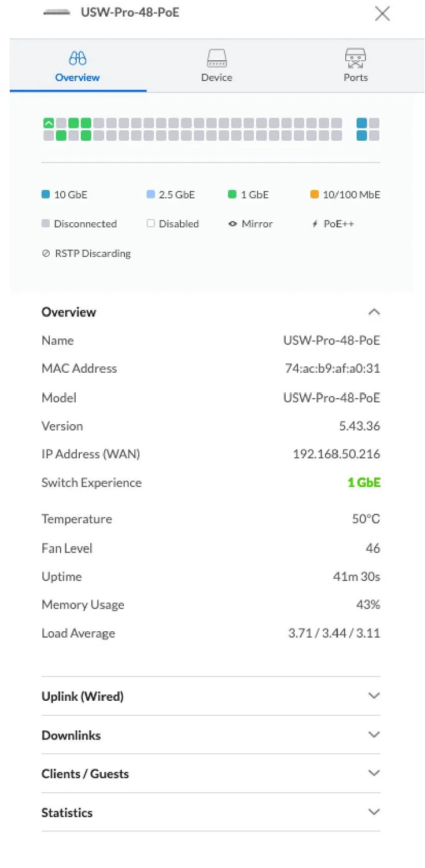Click the grey square beside Disconnected legend
Screen dimensions: 425x868
pos(46,224)
